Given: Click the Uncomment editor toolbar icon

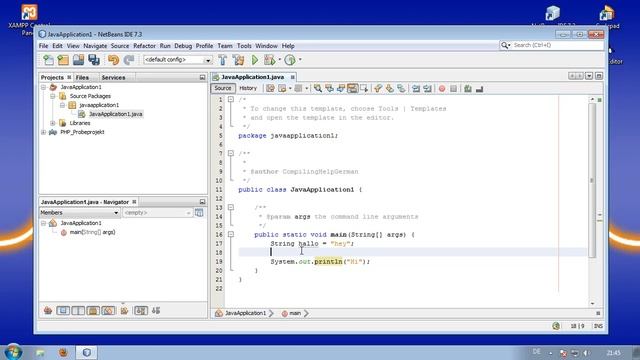Looking at the screenshot, I should pyautogui.click(x=479, y=88).
